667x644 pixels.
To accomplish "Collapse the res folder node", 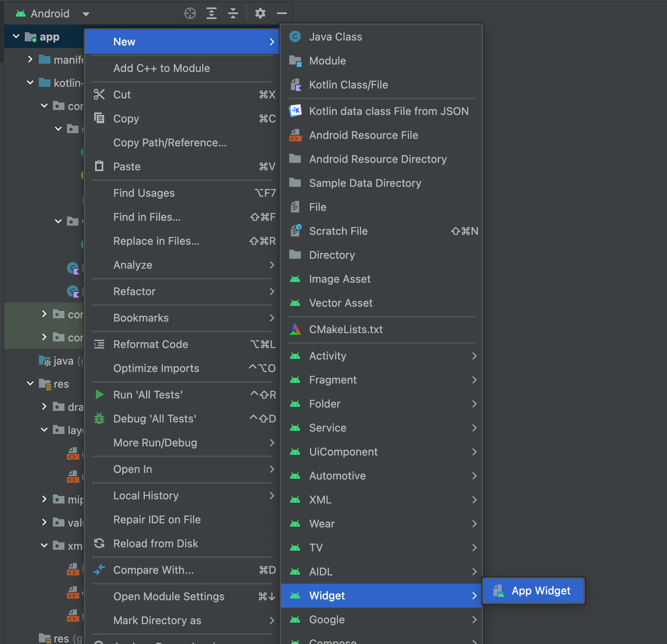I will [x=30, y=384].
